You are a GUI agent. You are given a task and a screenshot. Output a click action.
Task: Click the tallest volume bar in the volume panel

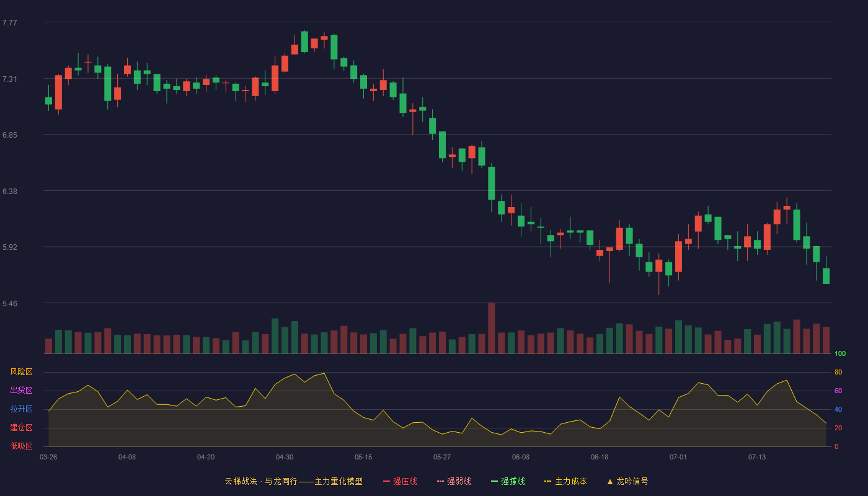pos(492,328)
